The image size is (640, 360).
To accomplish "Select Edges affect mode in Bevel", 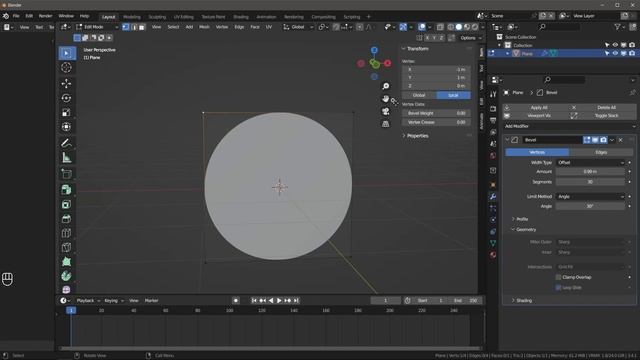I will point(601,152).
